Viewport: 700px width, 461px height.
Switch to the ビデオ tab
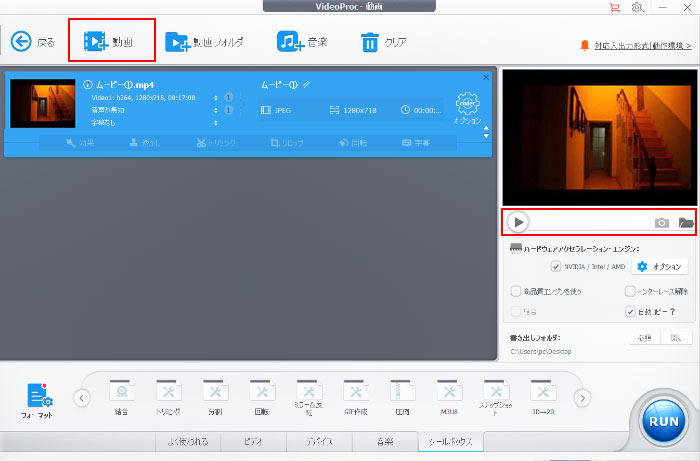pyautogui.click(x=254, y=441)
